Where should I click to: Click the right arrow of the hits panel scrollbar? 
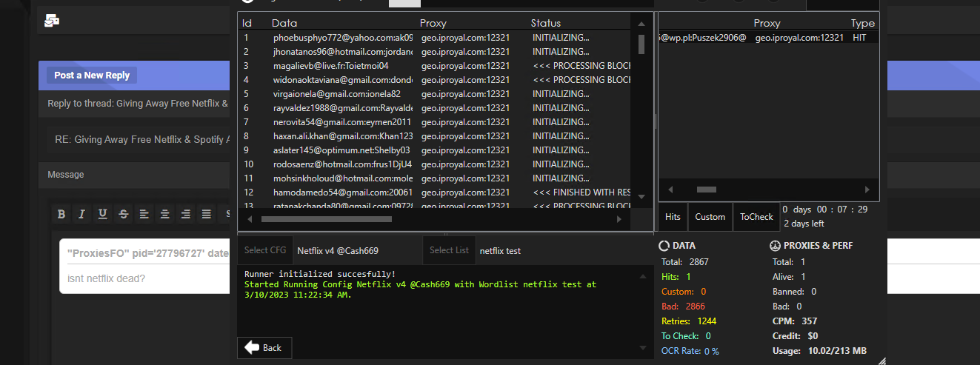[x=867, y=190]
